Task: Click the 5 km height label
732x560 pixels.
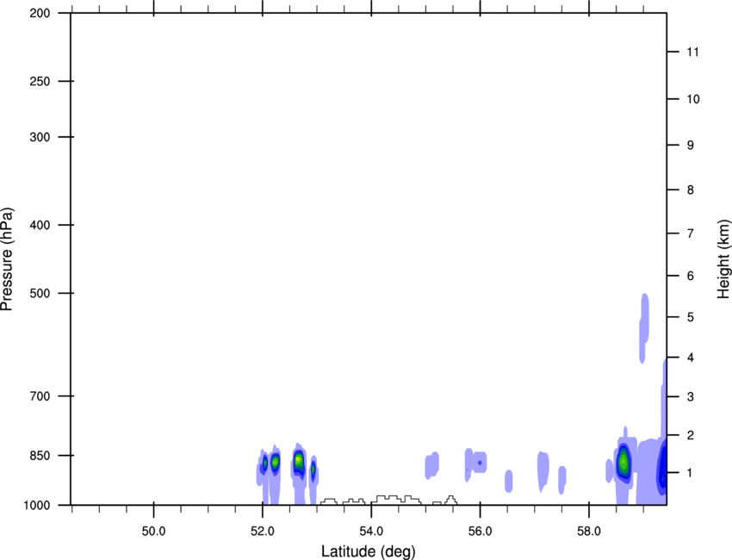Action: [691, 317]
